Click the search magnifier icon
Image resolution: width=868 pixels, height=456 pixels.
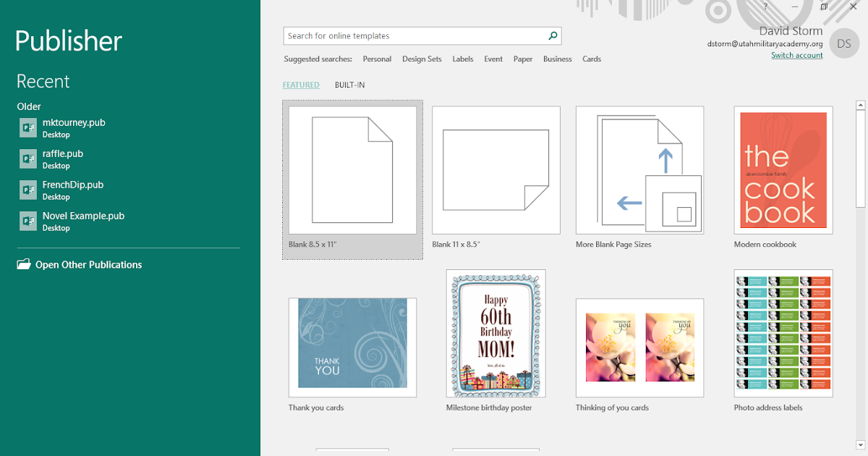[x=553, y=35]
